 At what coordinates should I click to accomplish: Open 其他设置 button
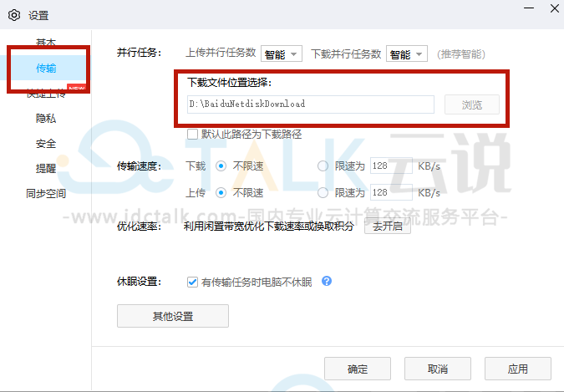pyautogui.click(x=173, y=316)
